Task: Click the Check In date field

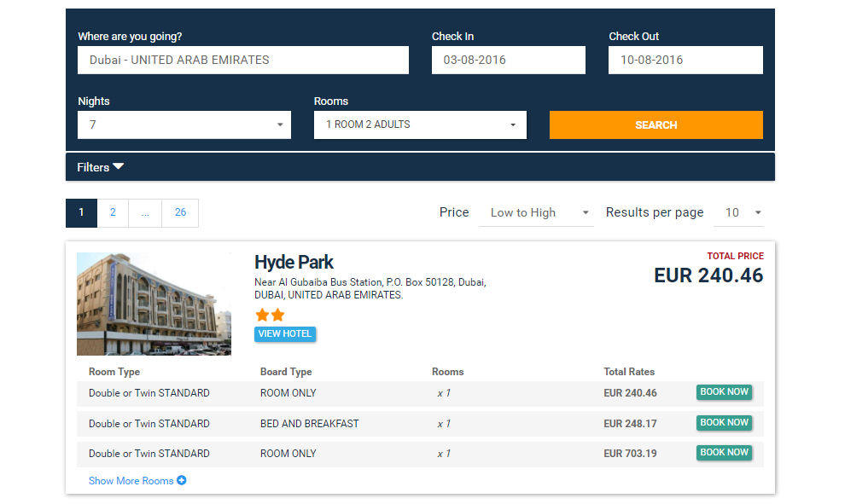Action: point(509,61)
